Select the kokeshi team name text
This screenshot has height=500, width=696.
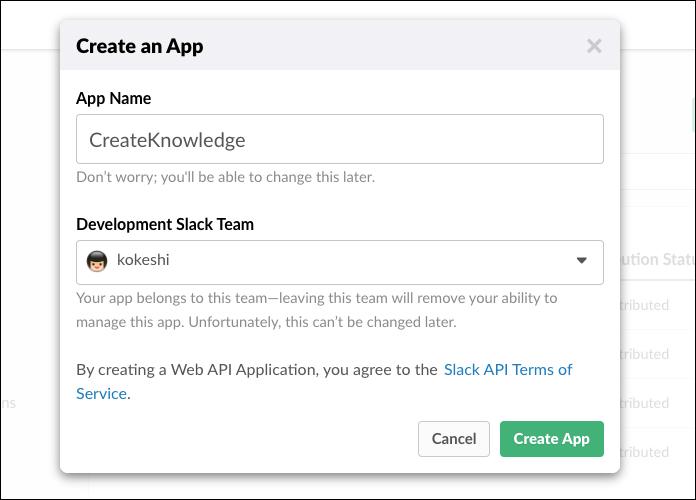(x=143, y=261)
